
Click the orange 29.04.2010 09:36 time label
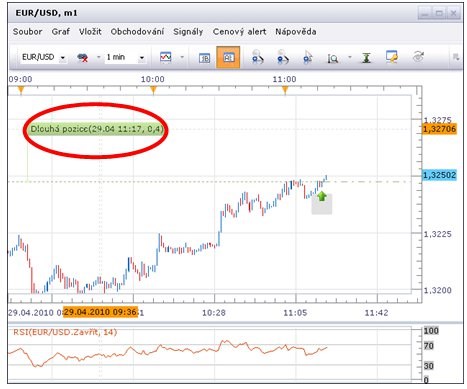(100, 312)
